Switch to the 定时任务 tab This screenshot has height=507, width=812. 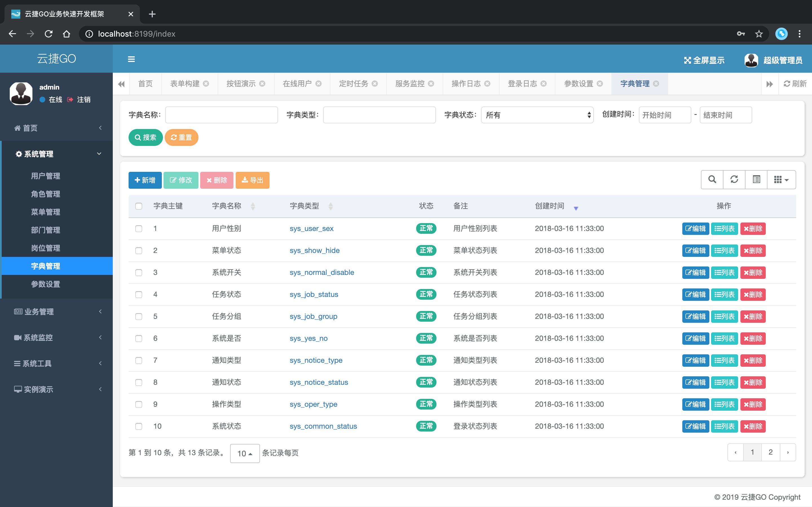[x=353, y=84]
